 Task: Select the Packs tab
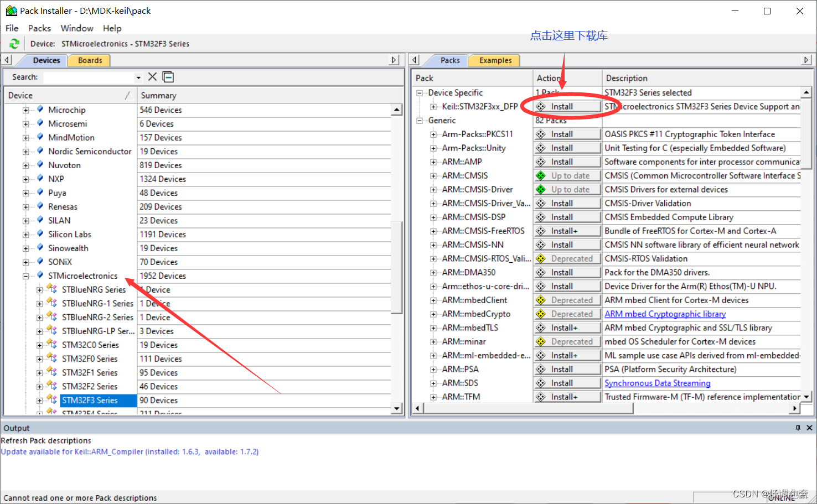point(450,60)
